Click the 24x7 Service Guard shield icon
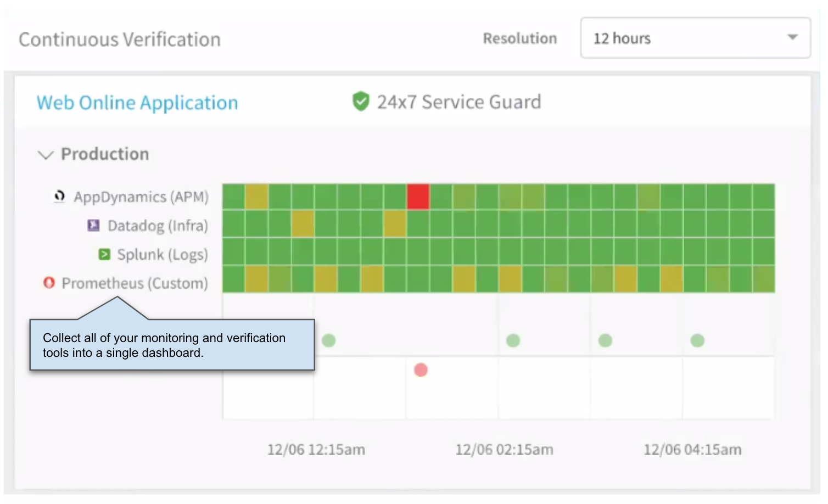This screenshot has width=828, height=504. tap(361, 102)
